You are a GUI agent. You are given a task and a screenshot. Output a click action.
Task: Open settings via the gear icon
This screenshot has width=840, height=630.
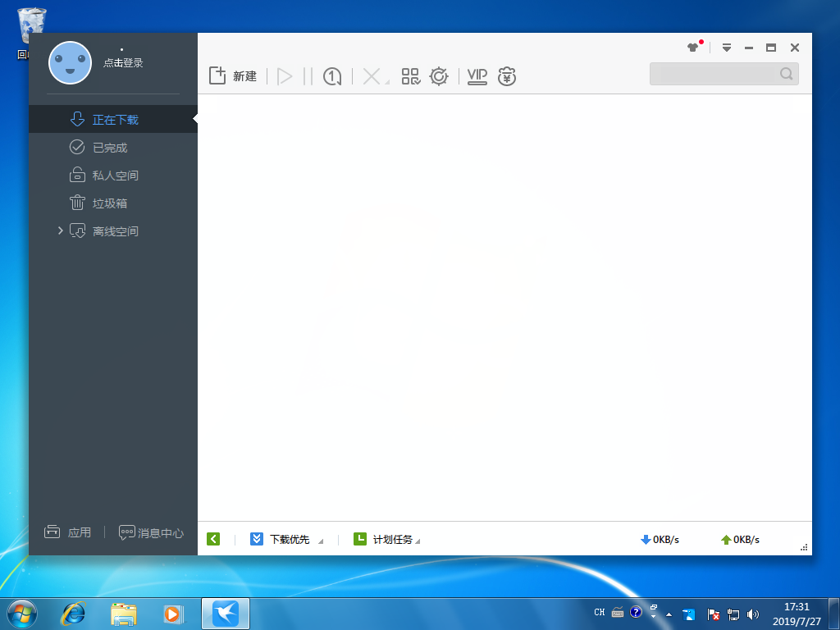(x=439, y=76)
